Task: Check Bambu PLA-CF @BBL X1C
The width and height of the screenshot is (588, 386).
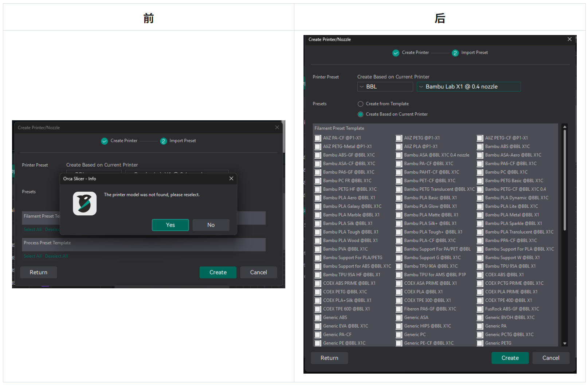Action: (399, 241)
